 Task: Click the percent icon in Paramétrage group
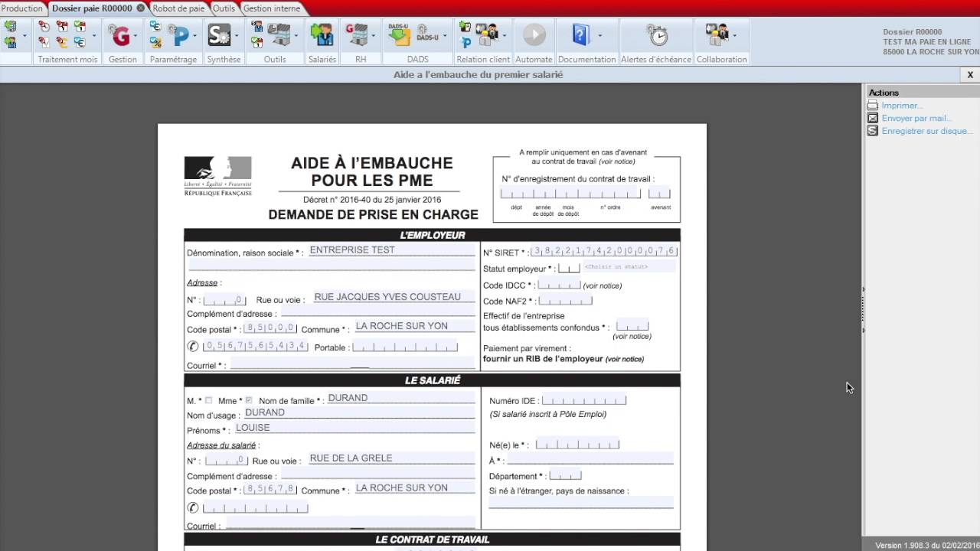pos(155,42)
